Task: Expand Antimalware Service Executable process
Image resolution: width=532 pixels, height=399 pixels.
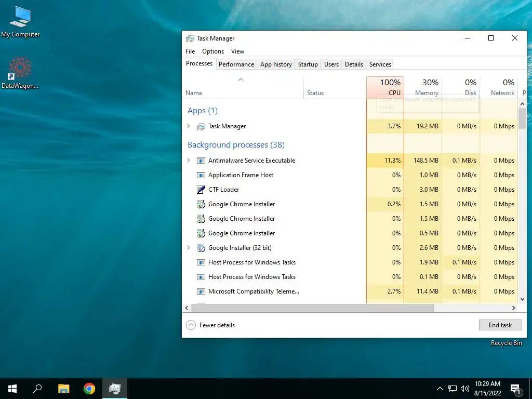Action: 189,160
